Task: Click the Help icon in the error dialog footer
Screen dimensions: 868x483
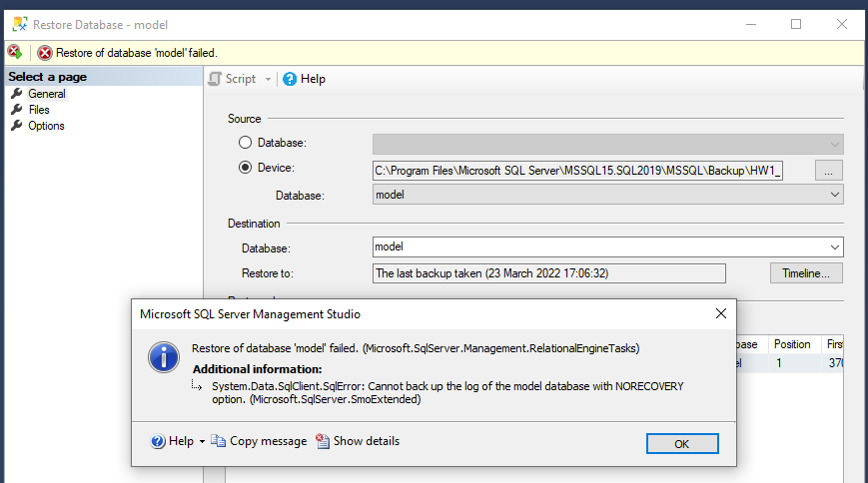Action: tap(158, 441)
